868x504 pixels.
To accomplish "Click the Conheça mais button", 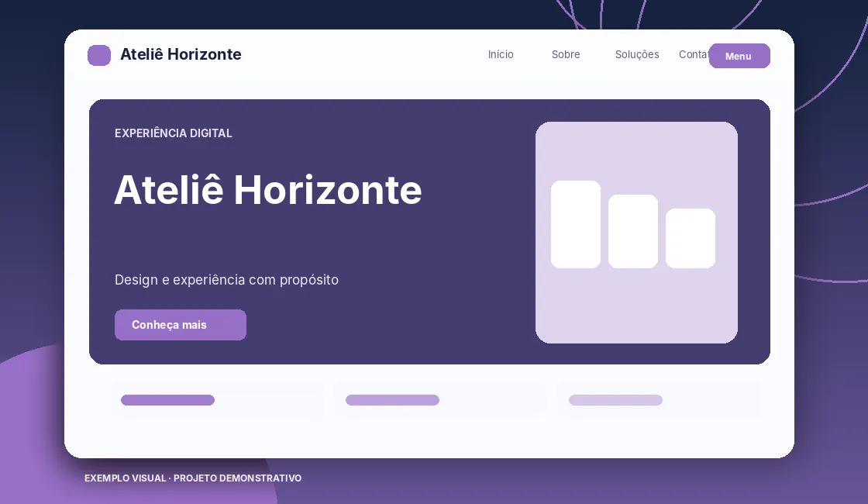I will coord(181,325).
